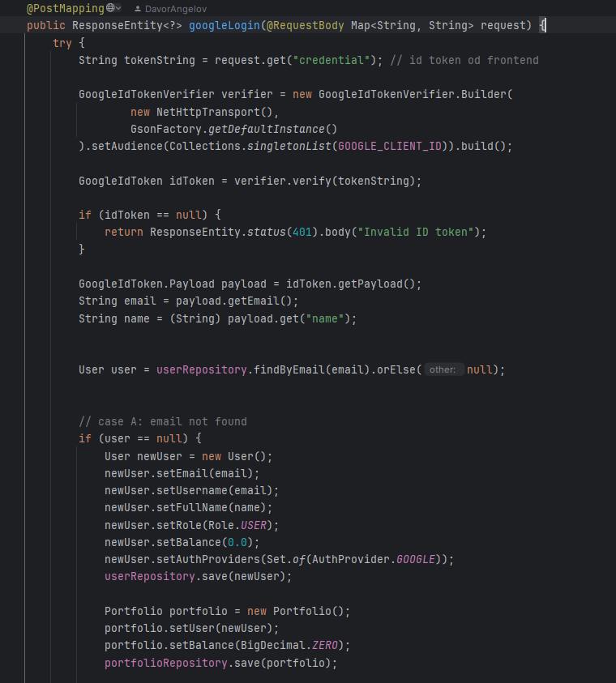Click the person icon before DavorAngelov
Image resolution: width=616 pixels, height=683 pixels.
[137, 8]
